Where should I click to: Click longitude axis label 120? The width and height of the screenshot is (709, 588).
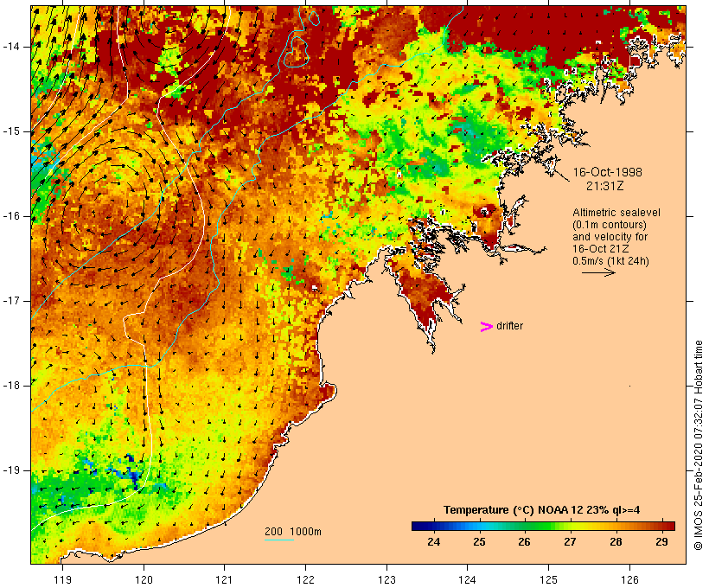144,580
